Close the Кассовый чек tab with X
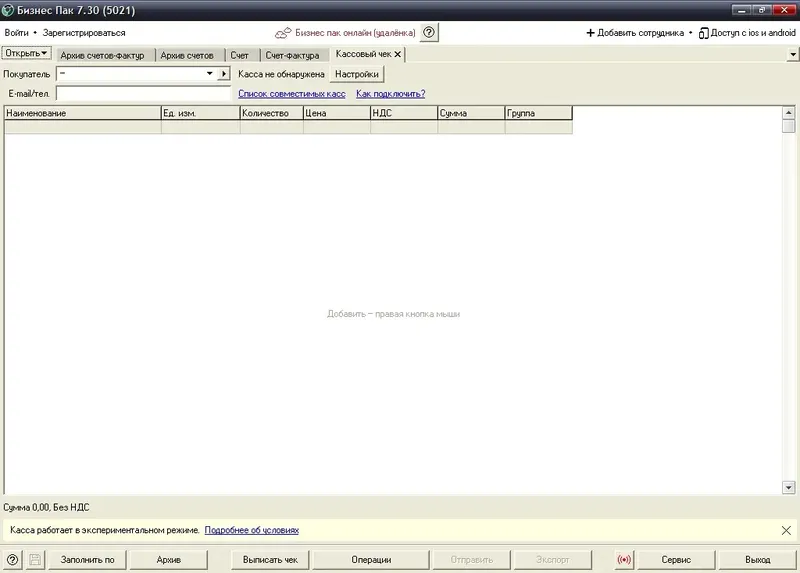Image resolution: width=800 pixels, height=573 pixels. coord(397,54)
